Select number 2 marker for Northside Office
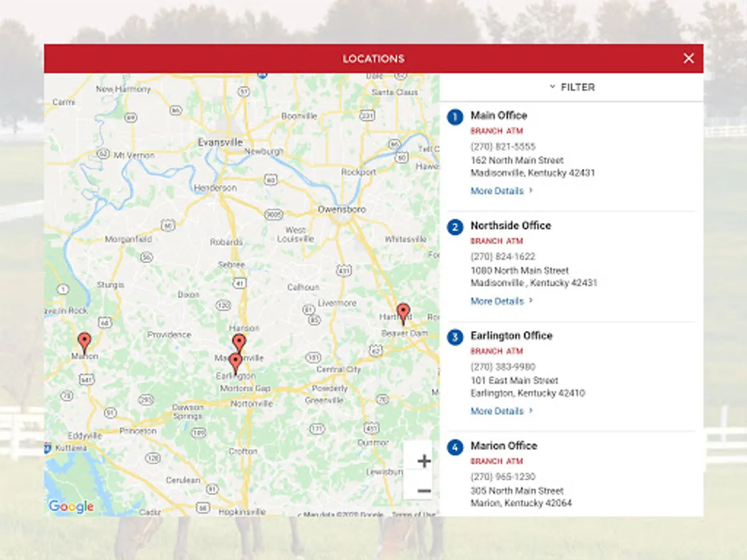This screenshot has height=560, width=747. (455, 226)
